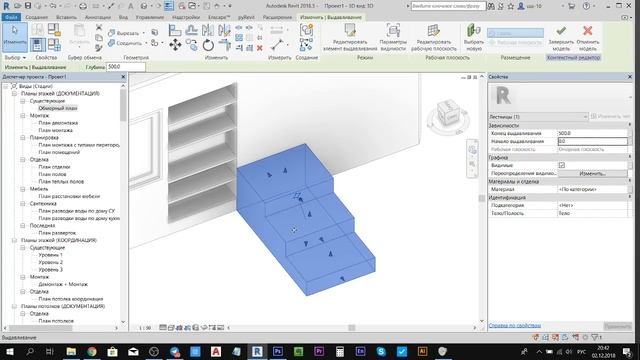Image resolution: width=640 pixels, height=360 pixels.
Task: Collapse the Мебель tree node
Action: (23, 189)
